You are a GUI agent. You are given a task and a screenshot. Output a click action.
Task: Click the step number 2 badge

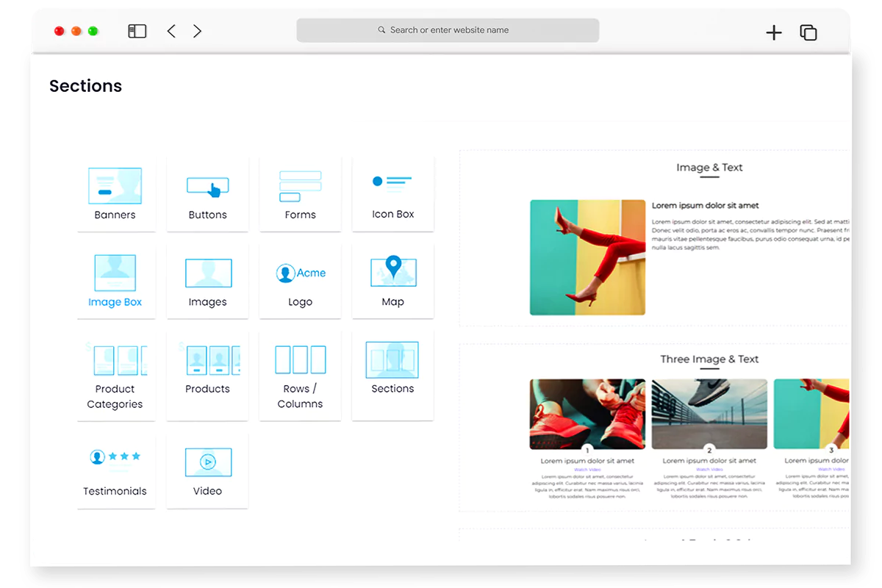tap(709, 450)
